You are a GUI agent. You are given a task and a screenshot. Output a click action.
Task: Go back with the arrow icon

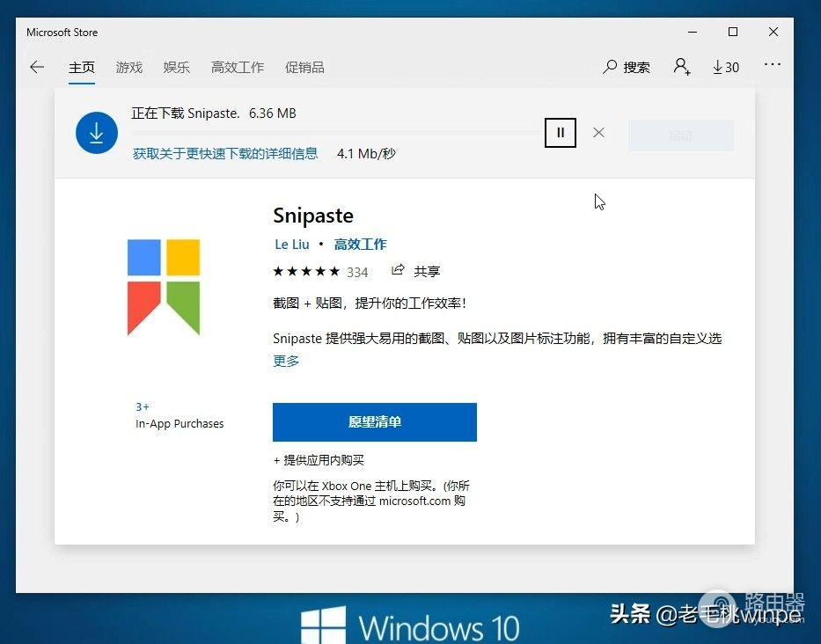pyautogui.click(x=37, y=67)
